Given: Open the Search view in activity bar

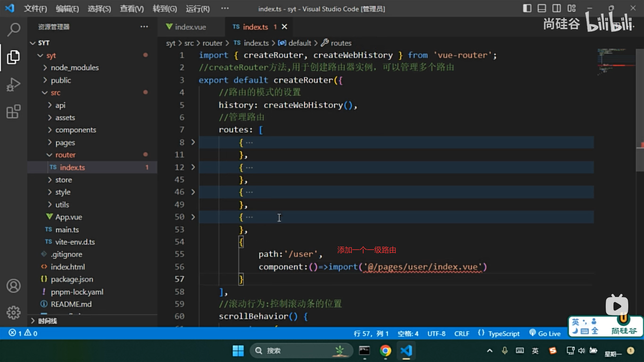Looking at the screenshot, I should click(x=13, y=29).
